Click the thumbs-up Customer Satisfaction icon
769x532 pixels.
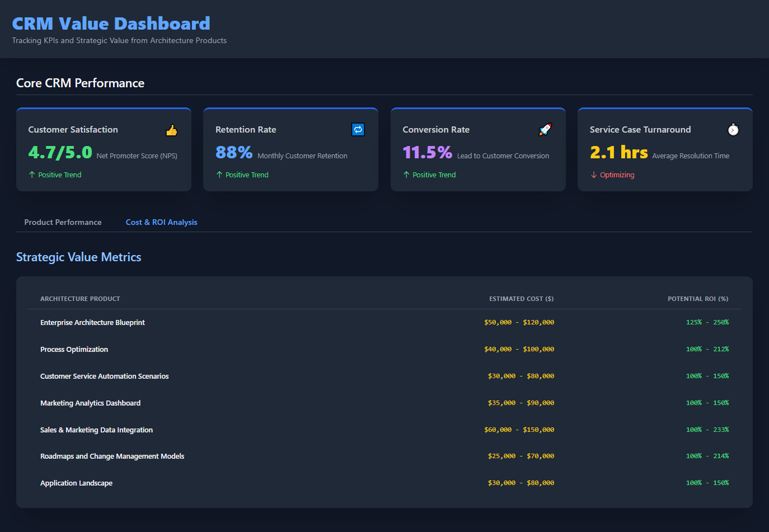[x=171, y=130]
